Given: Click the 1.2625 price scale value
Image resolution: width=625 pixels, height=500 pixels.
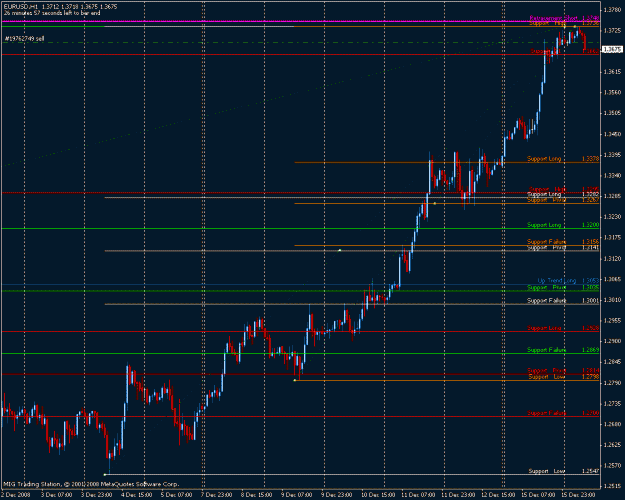Looking at the screenshot, I should [612, 445].
